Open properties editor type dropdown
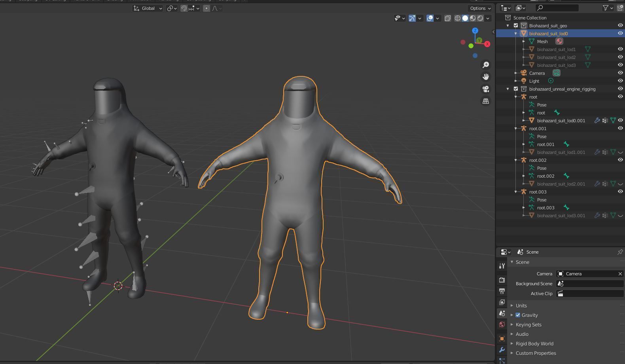The height and width of the screenshot is (364, 625). tap(506, 252)
